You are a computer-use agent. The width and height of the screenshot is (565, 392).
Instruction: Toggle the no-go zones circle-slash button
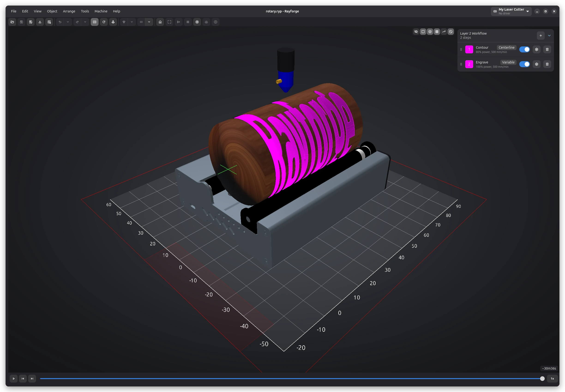click(451, 31)
